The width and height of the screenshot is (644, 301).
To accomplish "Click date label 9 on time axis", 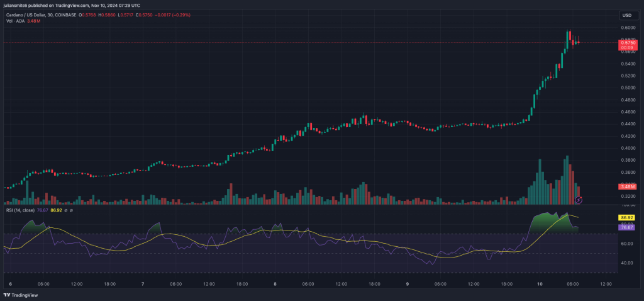I will 407,284.
